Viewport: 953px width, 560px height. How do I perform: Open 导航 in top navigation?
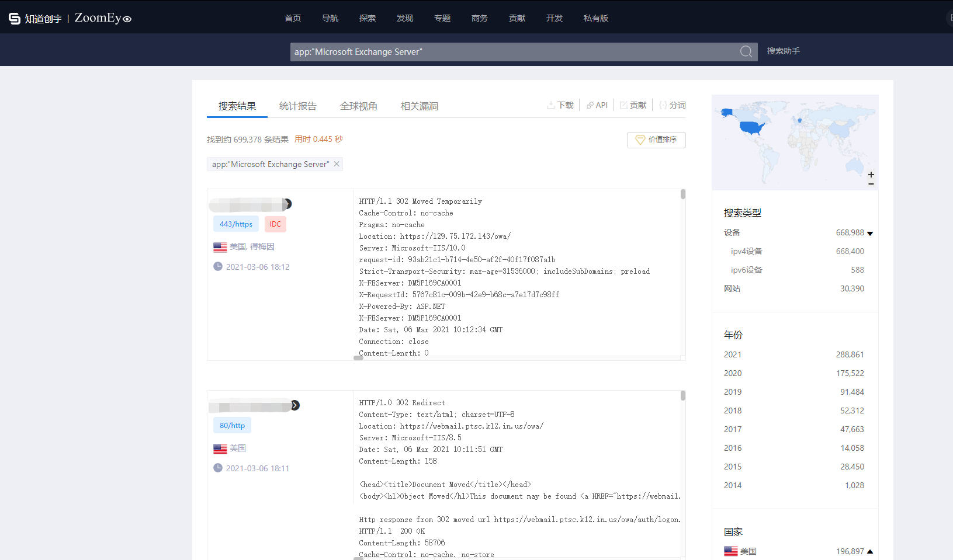click(x=330, y=18)
